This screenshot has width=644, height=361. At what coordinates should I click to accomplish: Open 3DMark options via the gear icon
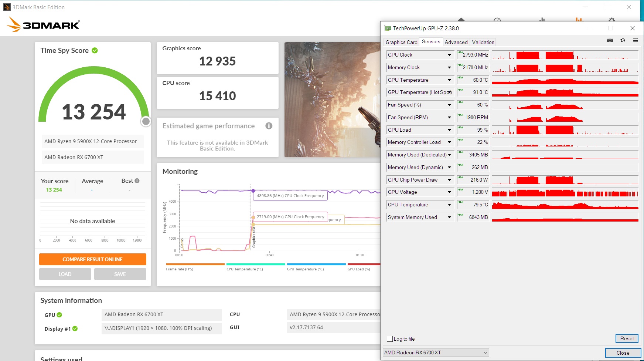coord(612,20)
